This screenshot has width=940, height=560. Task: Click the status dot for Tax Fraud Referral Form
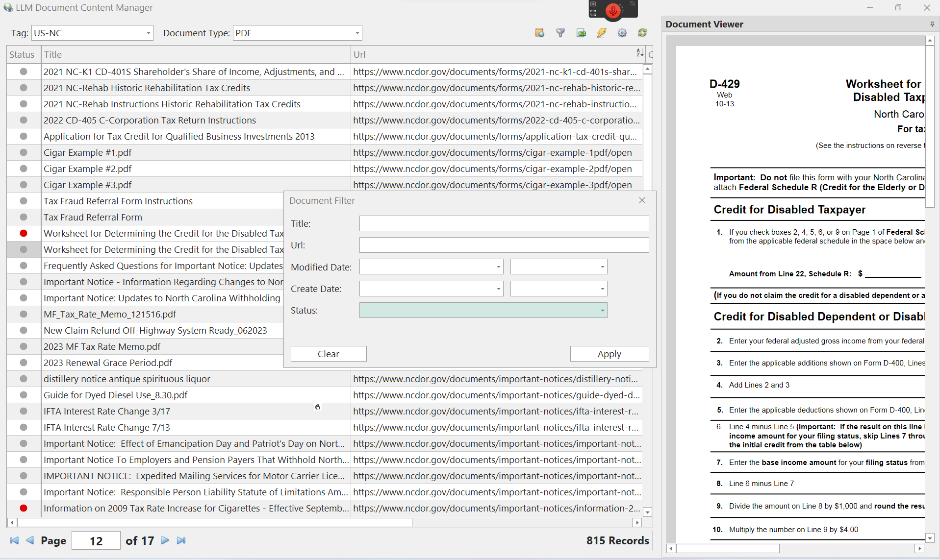pos(24,217)
